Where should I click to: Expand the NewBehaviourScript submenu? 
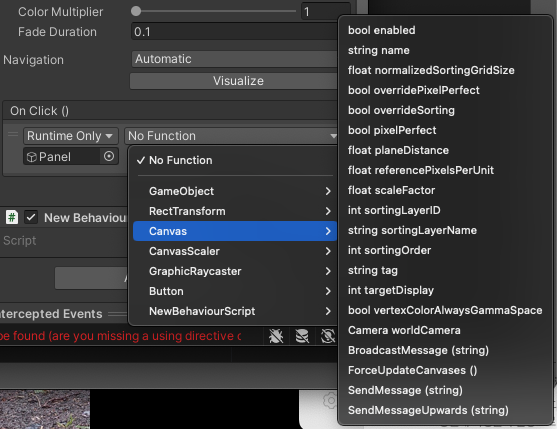point(235,311)
